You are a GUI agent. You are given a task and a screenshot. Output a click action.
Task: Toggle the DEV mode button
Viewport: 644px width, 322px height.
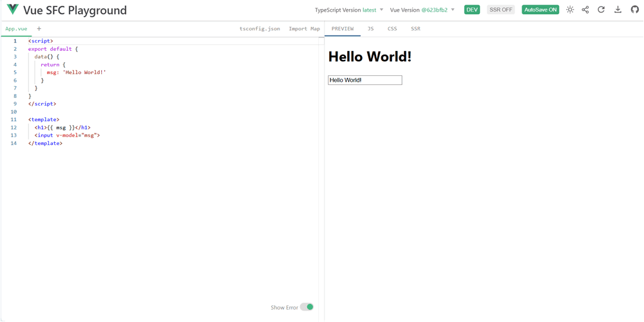pyautogui.click(x=472, y=10)
